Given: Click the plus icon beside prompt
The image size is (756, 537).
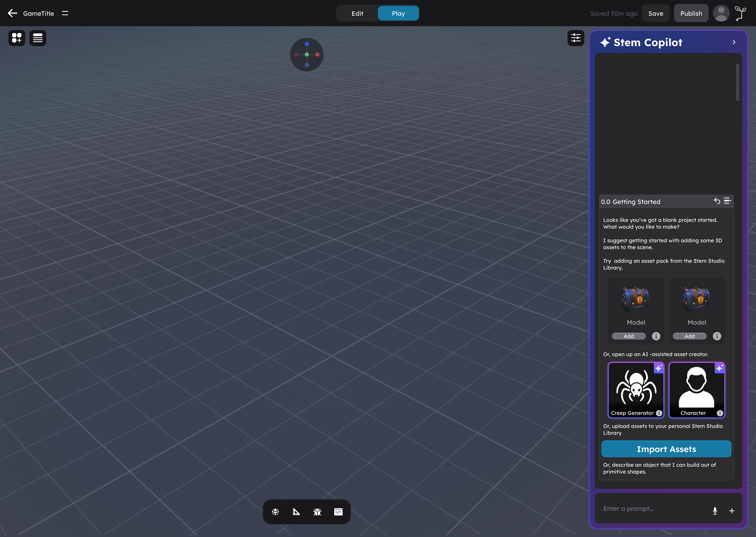Looking at the screenshot, I should pyautogui.click(x=732, y=511).
